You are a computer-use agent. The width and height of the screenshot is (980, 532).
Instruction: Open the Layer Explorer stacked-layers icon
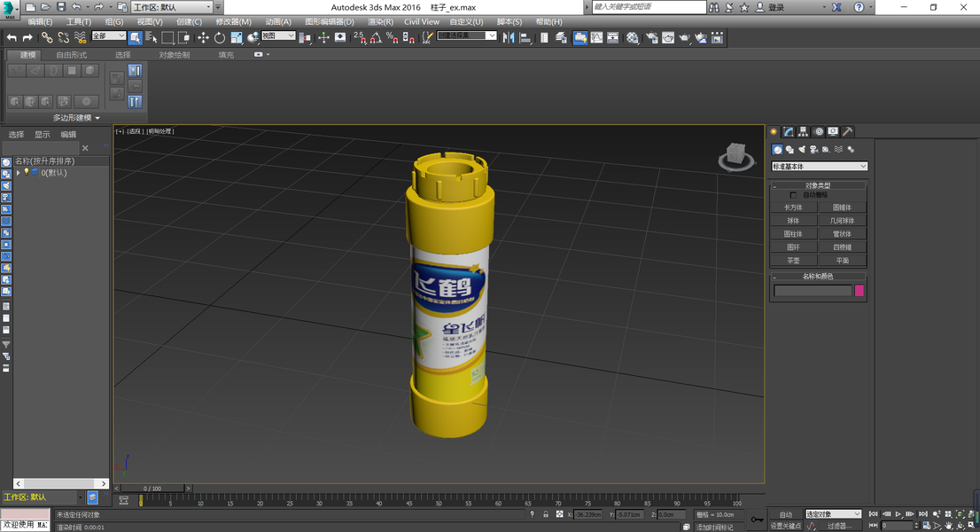point(561,37)
